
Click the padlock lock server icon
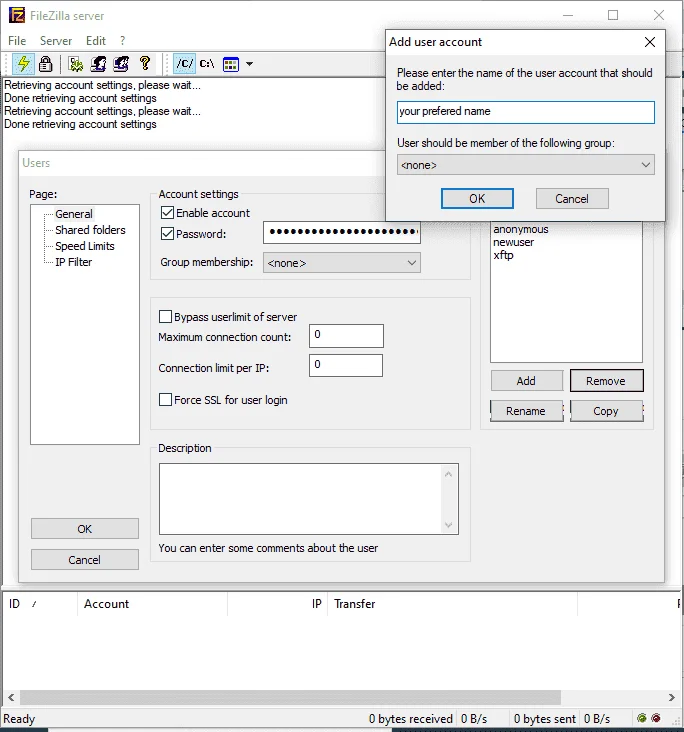45,63
